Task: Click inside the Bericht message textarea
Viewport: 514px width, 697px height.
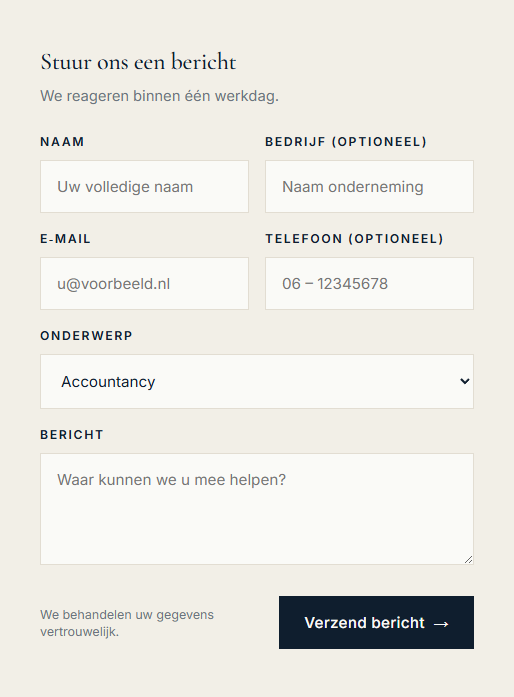Action: point(257,509)
